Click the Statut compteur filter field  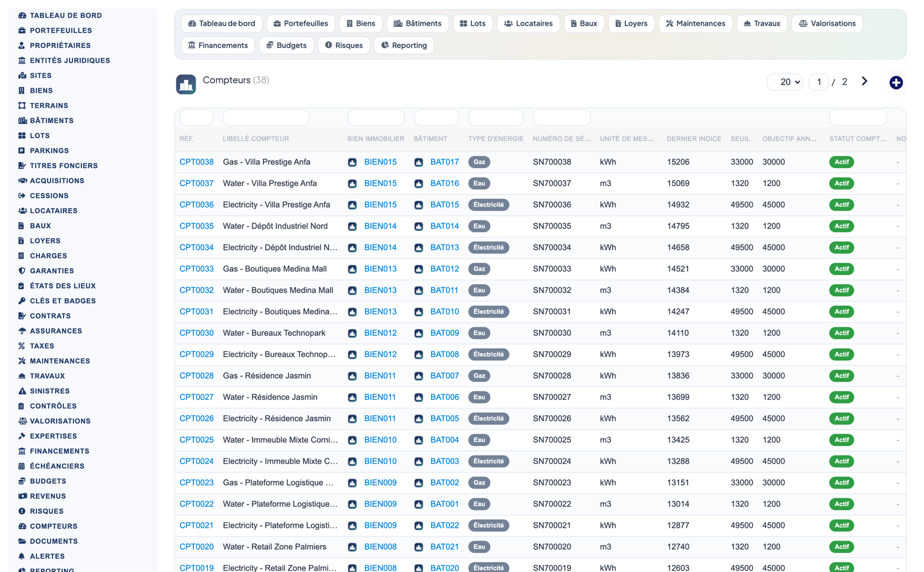pyautogui.click(x=858, y=118)
